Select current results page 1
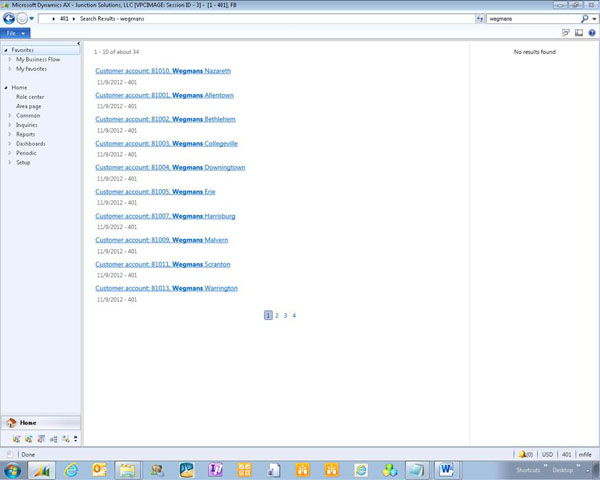 pos(268,315)
